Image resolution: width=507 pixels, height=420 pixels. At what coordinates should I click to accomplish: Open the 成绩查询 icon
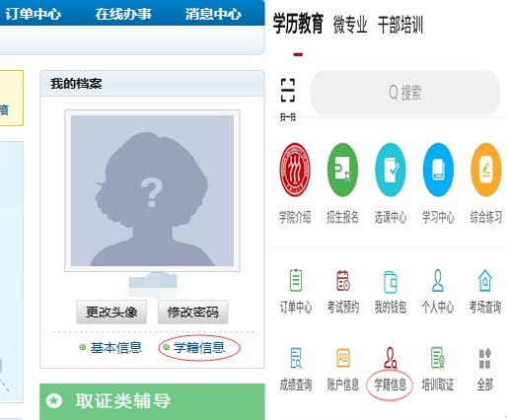(296, 358)
